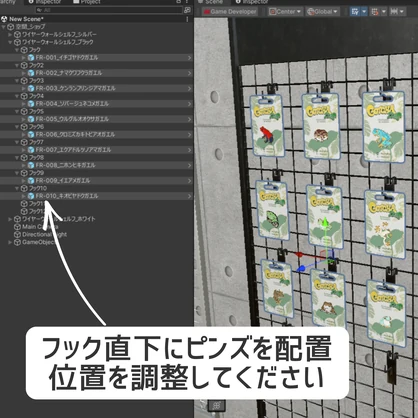Click the GameObject icon of フック5
This screenshot has height=418, width=418.
tap(24, 111)
